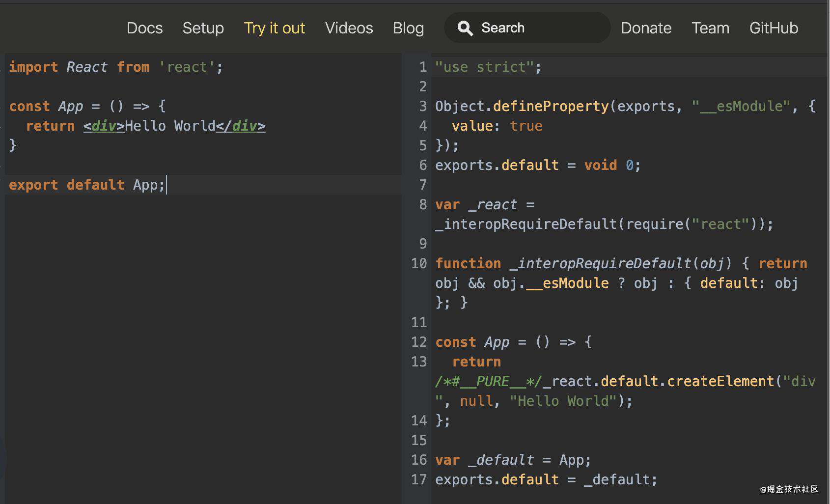Open the Blog link
The height and width of the screenshot is (504, 830).
[x=408, y=28]
